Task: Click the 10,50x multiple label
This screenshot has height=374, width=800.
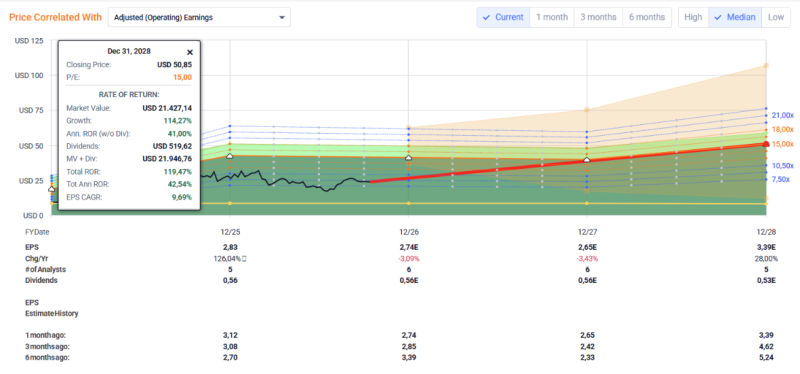Action: click(783, 166)
